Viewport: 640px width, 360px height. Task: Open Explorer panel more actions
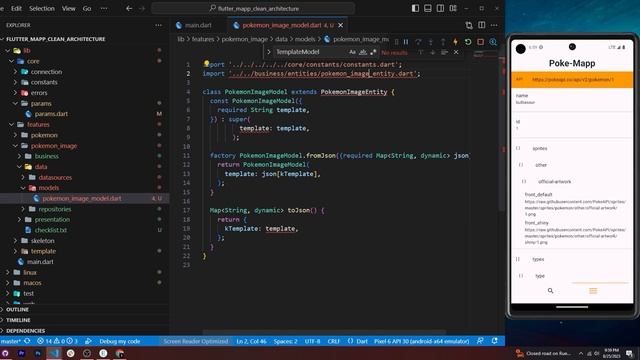[x=158, y=25]
